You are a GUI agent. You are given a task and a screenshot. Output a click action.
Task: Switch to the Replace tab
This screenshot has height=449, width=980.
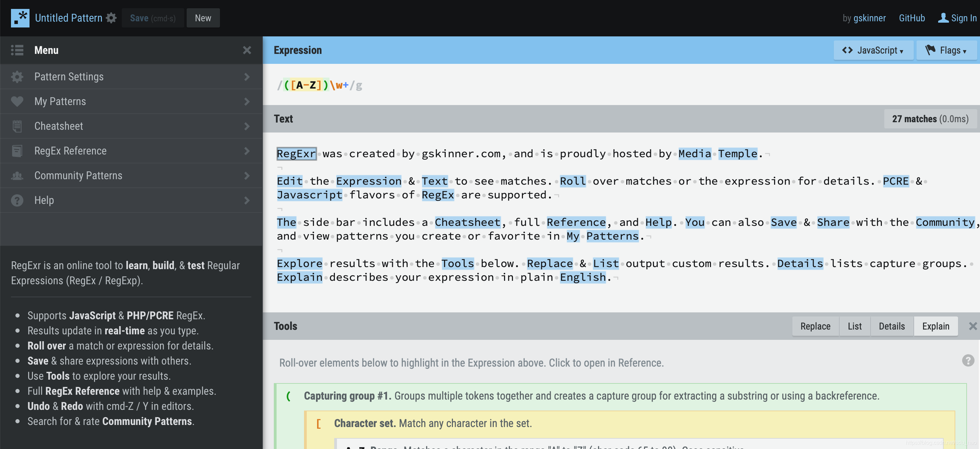coord(815,326)
